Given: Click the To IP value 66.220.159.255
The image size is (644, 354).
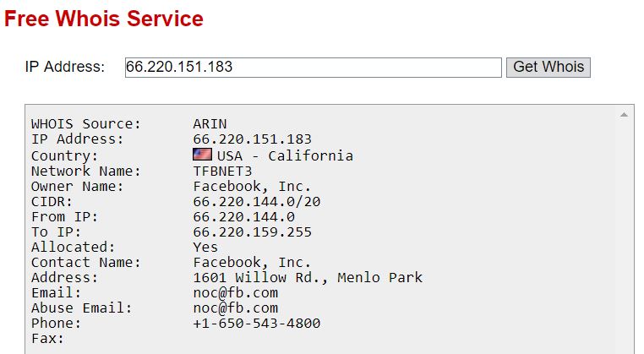Looking at the screenshot, I should point(252,232).
